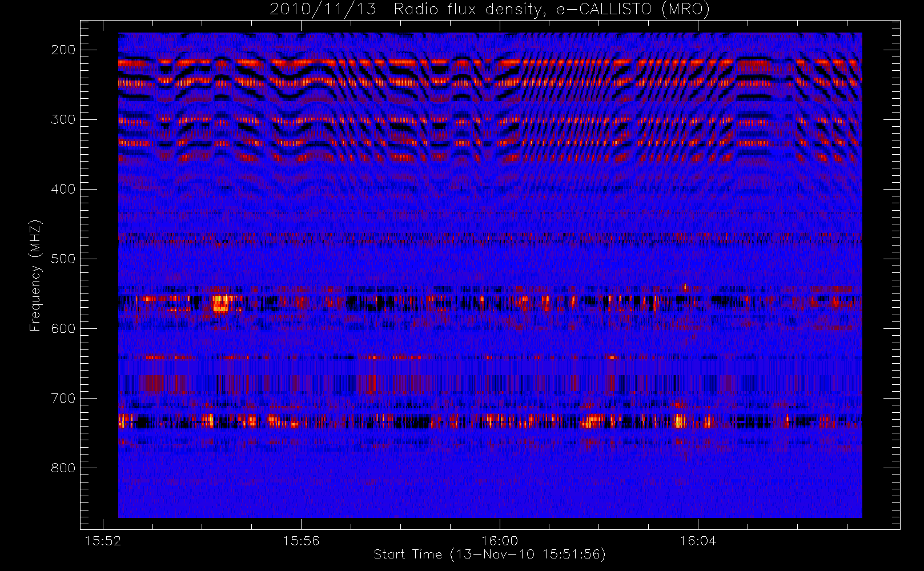Click the 16:00 time tick label

(500, 541)
